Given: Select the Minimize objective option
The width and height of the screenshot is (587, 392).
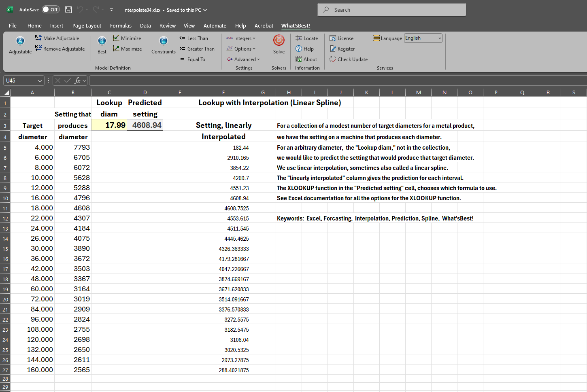Looking at the screenshot, I should coord(127,38).
